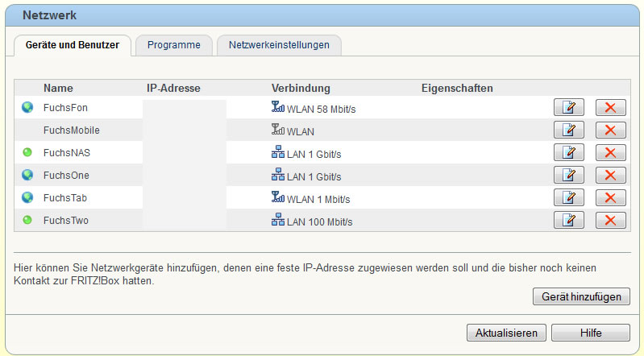644x356 pixels.
Task: Click the green status icon beside FuchsNAS
Action: (x=27, y=152)
